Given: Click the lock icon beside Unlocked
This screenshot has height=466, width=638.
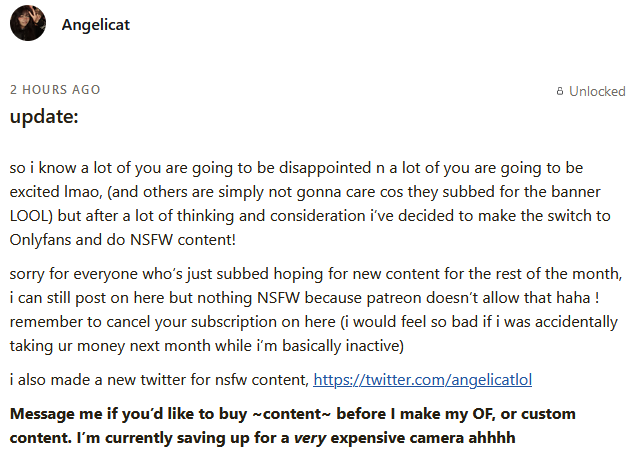Looking at the screenshot, I should pyautogui.click(x=560, y=92).
